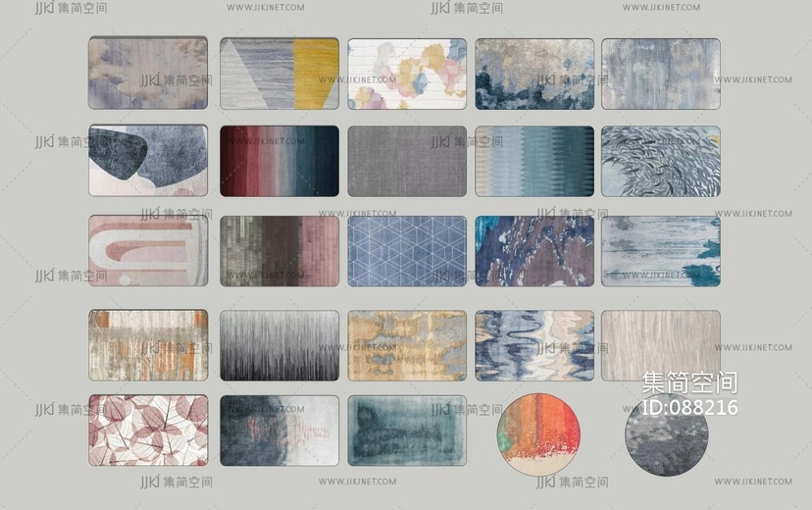Choose the pink arch pattern rug
Image resolution: width=812 pixels, height=510 pixels.
click(x=148, y=250)
